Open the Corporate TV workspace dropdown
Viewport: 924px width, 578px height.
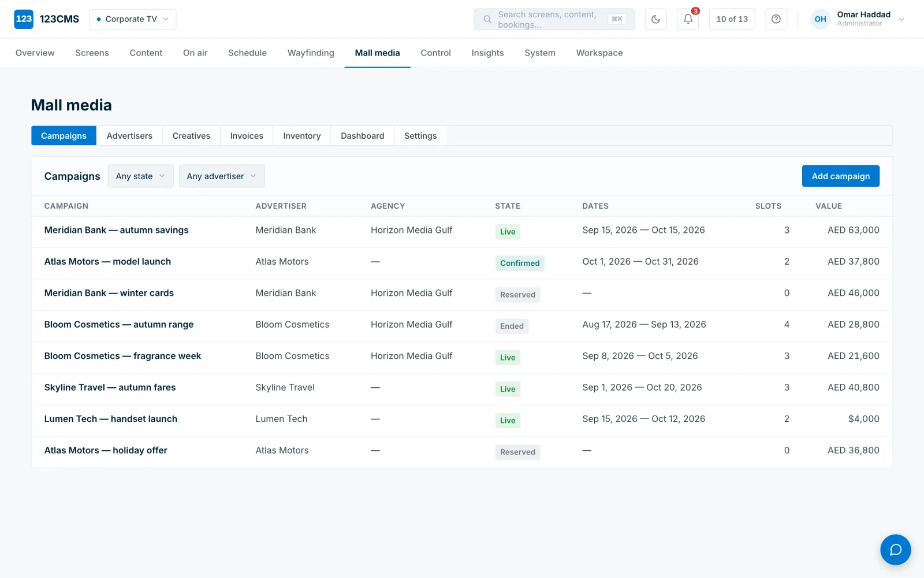(133, 19)
